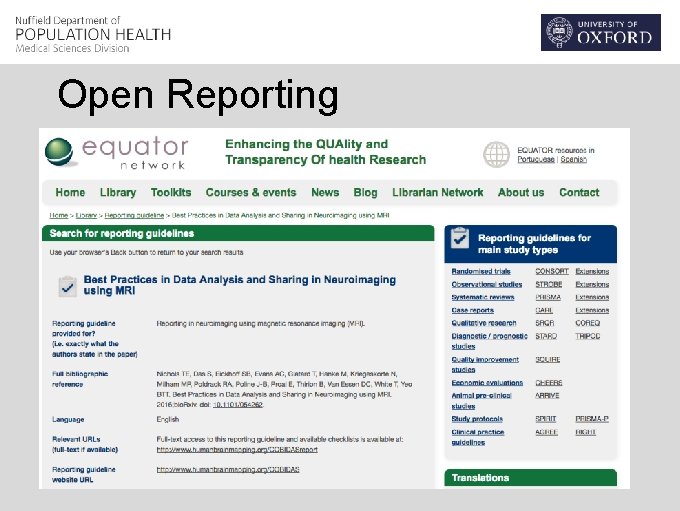The width and height of the screenshot is (680, 511).
Task: Click the bioRxiv doi reference link
Action: coord(238,405)
